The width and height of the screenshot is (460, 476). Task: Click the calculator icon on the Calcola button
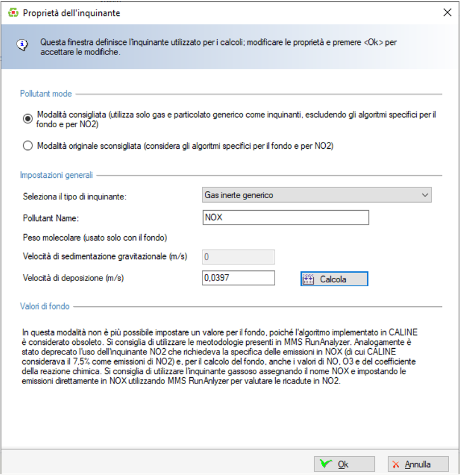pos(309,279)
